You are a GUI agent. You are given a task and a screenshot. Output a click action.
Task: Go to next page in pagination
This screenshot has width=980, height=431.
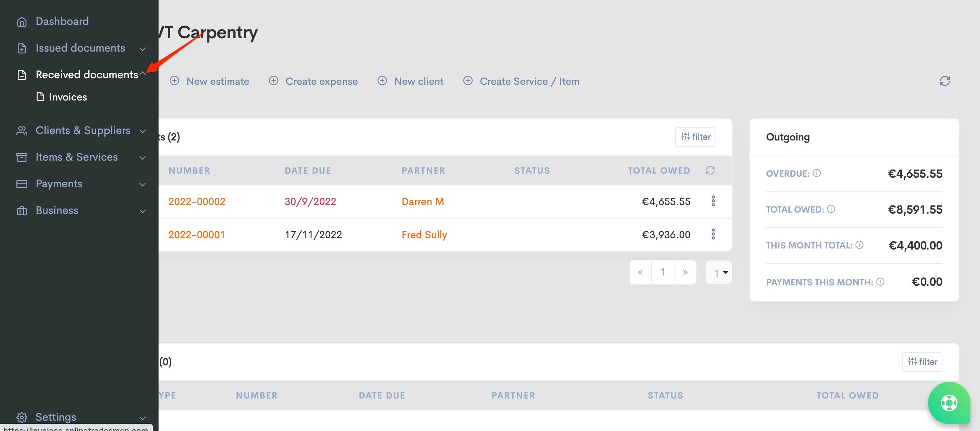pyautogui.click(x=685, y=272)
